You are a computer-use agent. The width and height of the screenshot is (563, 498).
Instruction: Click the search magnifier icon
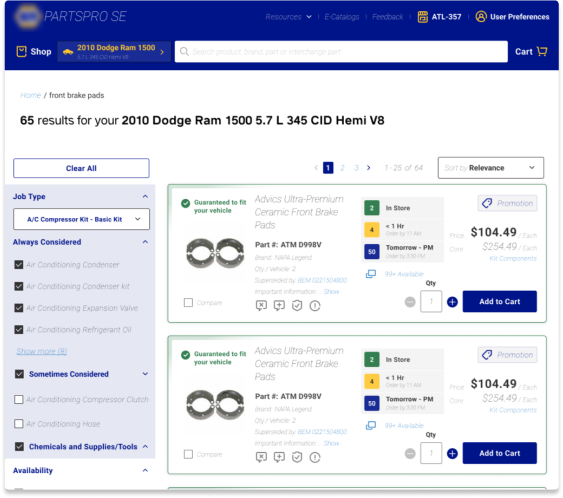coord(184,51)
